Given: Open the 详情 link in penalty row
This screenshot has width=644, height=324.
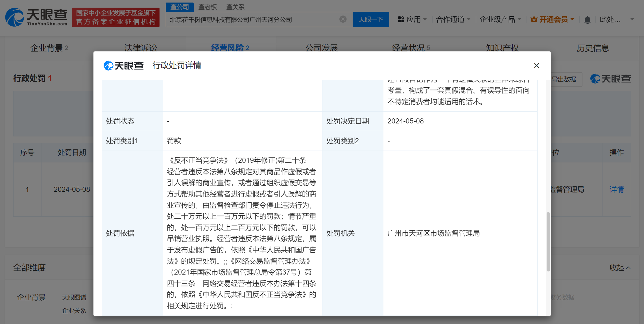Looking at the screenshot, I should (x=616, y=189).
